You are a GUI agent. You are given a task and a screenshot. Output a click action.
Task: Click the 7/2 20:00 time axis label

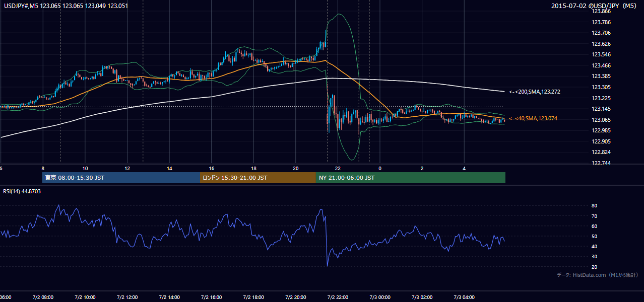(x=296, y=297)
